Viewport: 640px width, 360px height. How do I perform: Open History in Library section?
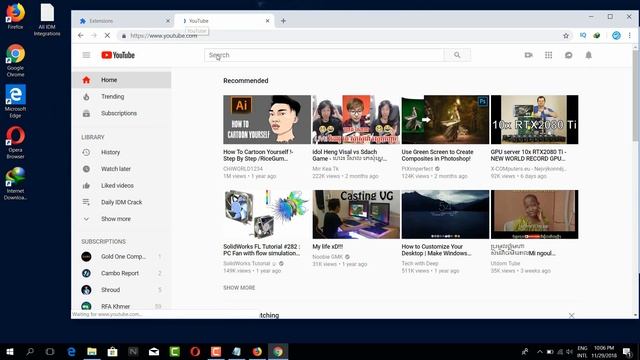122,152
